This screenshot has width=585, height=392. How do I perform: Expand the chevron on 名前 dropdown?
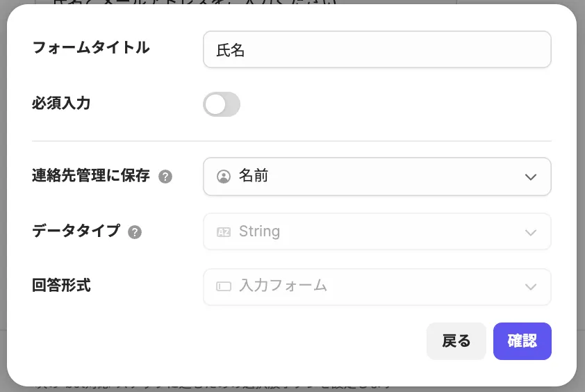click(531, 177)
